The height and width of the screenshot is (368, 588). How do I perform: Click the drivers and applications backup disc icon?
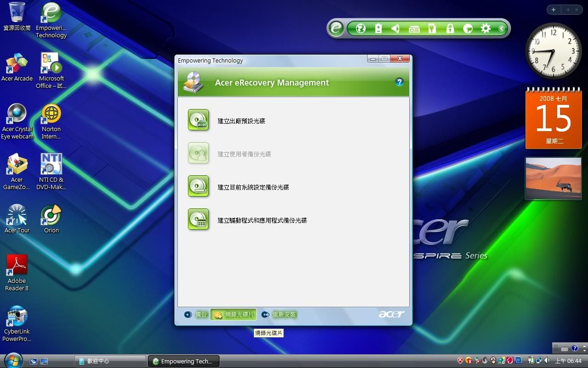click(198, 219)
